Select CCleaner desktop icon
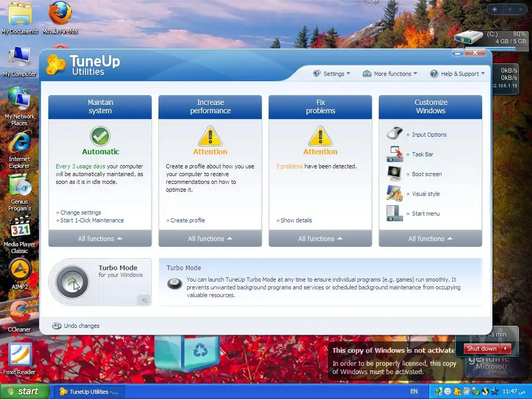 pos(19,316)
